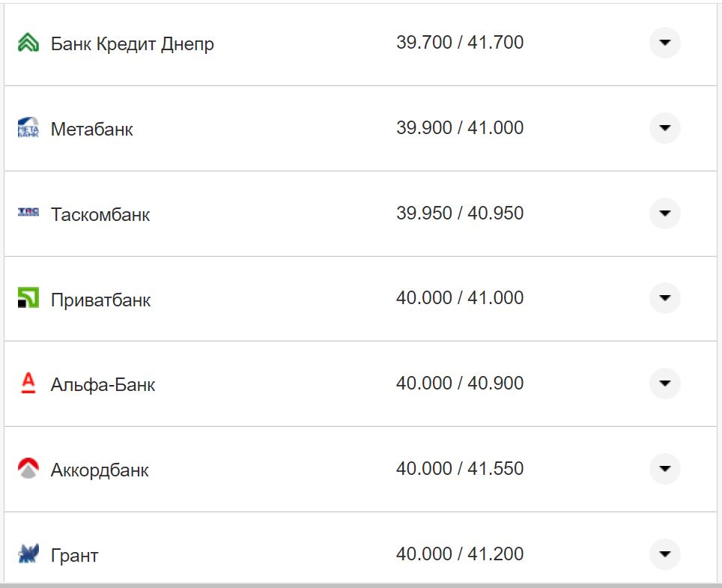This screenshot has width=722, height=588.
Task: Click the Метабанк logo icon
Action: point(27,128)
